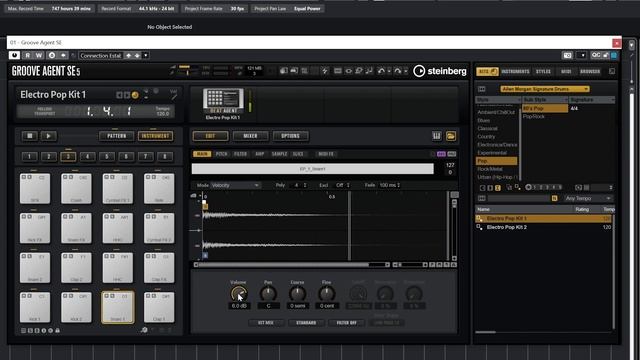Click the lightning bolt icon in the toolbar
The width and height of the screenshot is (640, 360).
(x=324, y=71)
